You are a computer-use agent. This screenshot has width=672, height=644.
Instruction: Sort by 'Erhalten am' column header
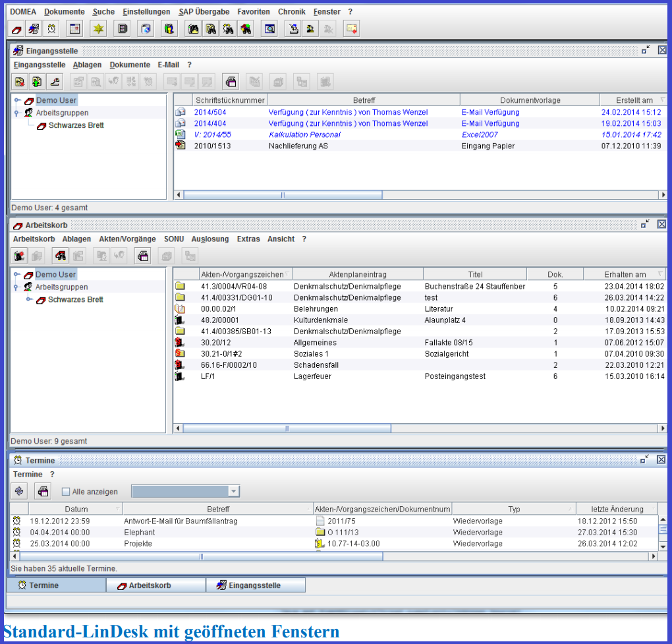point(625,274)
